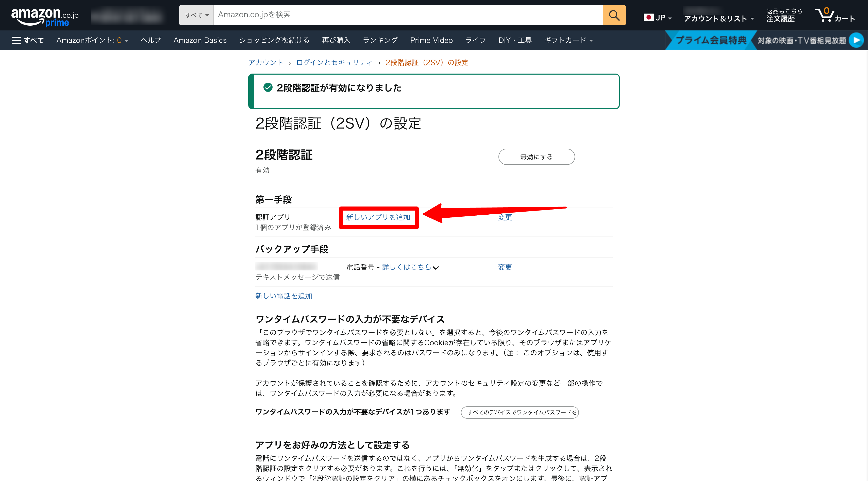The image size is (868, 481).
Task: Go to ログインとセキュリティ breadcrumb
Action: pos(334,63)
